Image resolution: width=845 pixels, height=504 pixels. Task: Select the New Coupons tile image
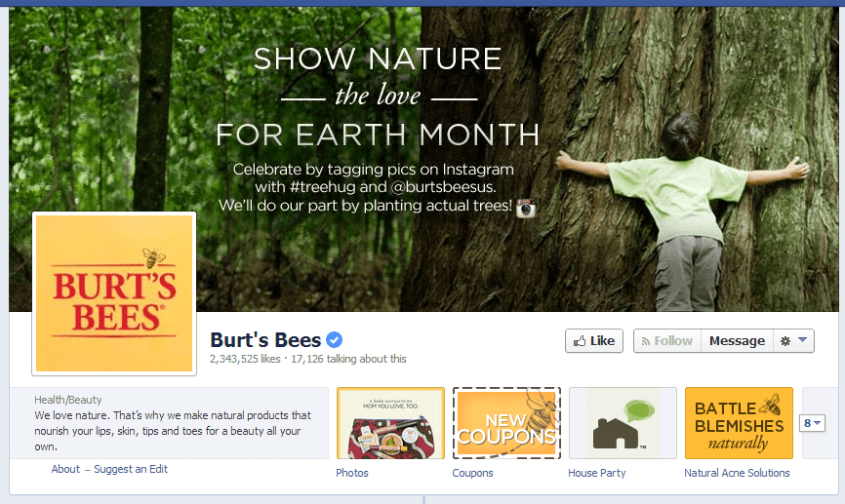[506, 423]
